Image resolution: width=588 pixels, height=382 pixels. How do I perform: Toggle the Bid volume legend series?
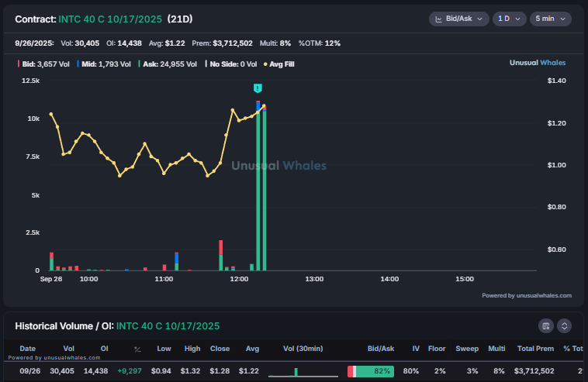pyautogui.click(x=44, y=64)
